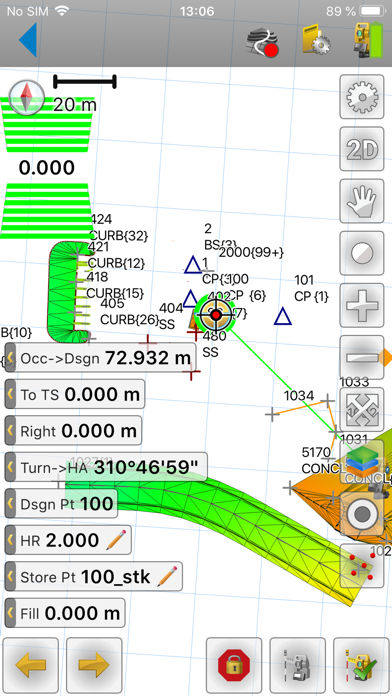
Task: Open map view settings gear button
Action: tap(362, 97)
